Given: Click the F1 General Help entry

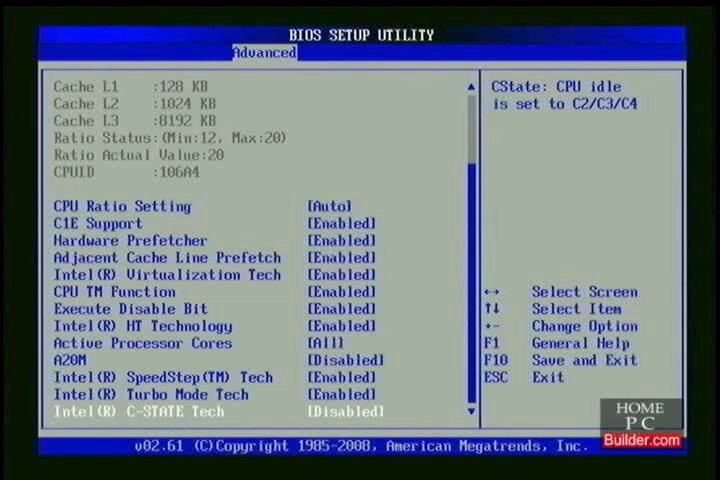Looking at the screenshot, I should [x=557, y=343].
